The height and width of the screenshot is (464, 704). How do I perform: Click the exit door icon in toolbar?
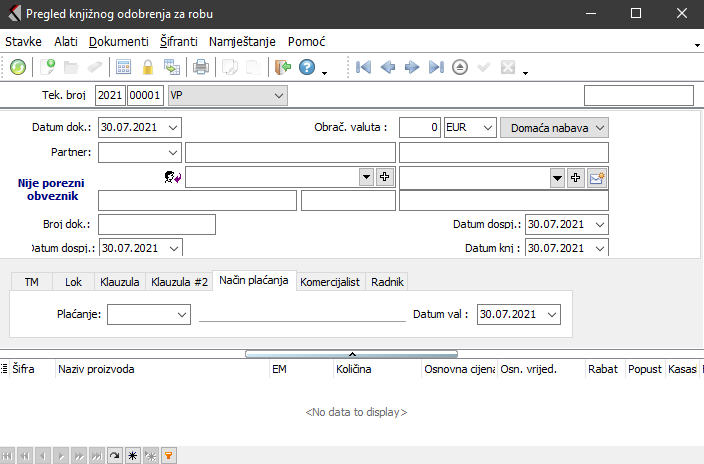(283, 67)
